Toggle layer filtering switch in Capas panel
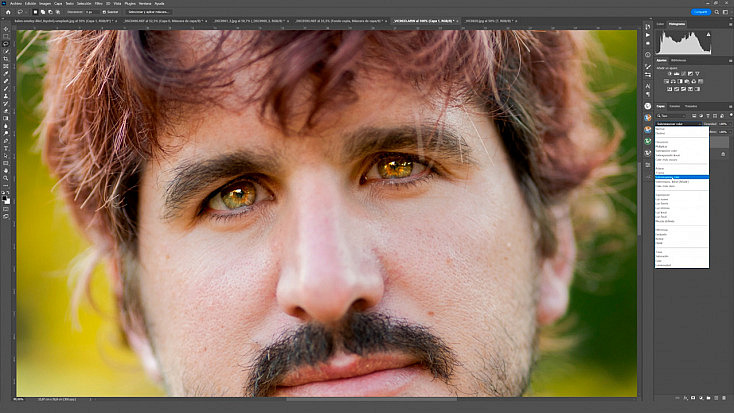This screenshot has width=734, height=413. point(730,115)
